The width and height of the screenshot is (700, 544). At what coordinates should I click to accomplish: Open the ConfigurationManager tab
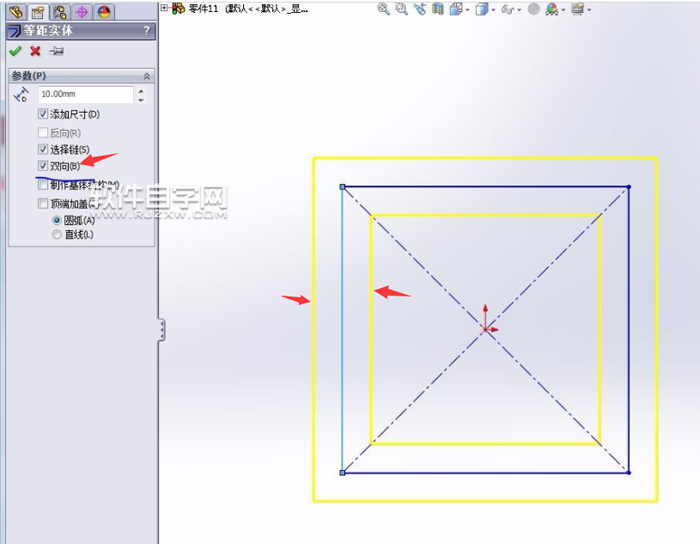(60, 11)
